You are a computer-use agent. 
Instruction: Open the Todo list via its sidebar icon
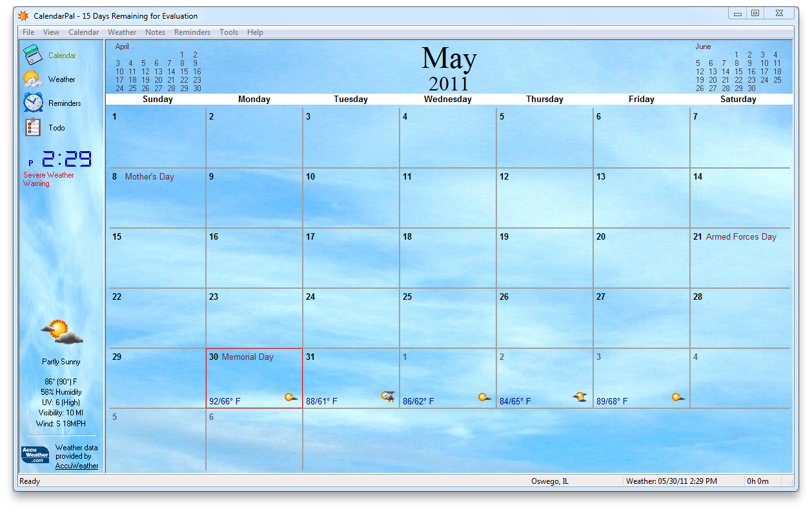point(33,127)
